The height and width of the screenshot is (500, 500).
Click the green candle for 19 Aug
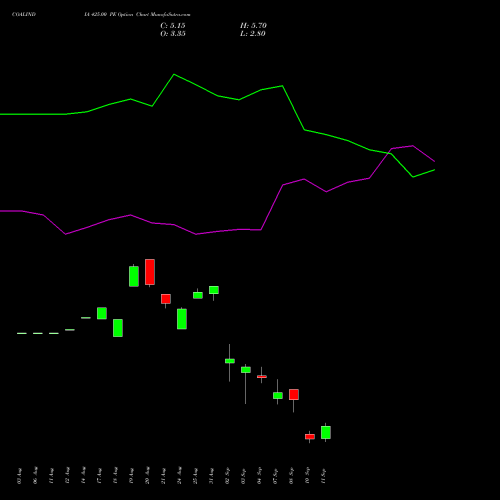(134, 276)
